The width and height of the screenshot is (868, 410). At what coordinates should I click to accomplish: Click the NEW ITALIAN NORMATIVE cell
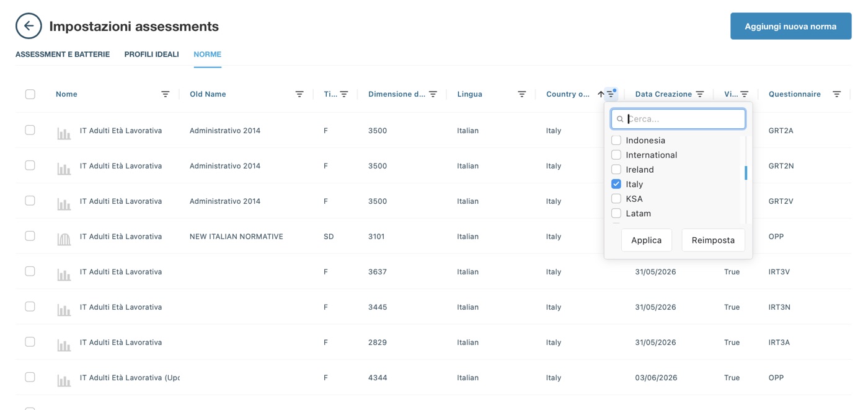tap(236, 237)
